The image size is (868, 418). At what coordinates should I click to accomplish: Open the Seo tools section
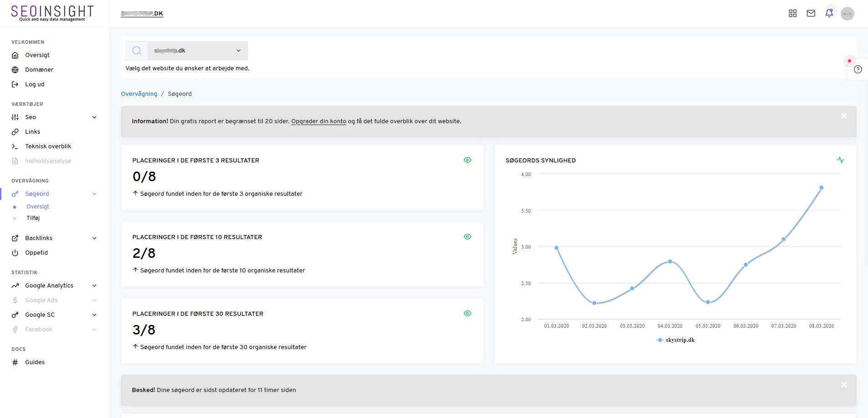coord(30,117)
